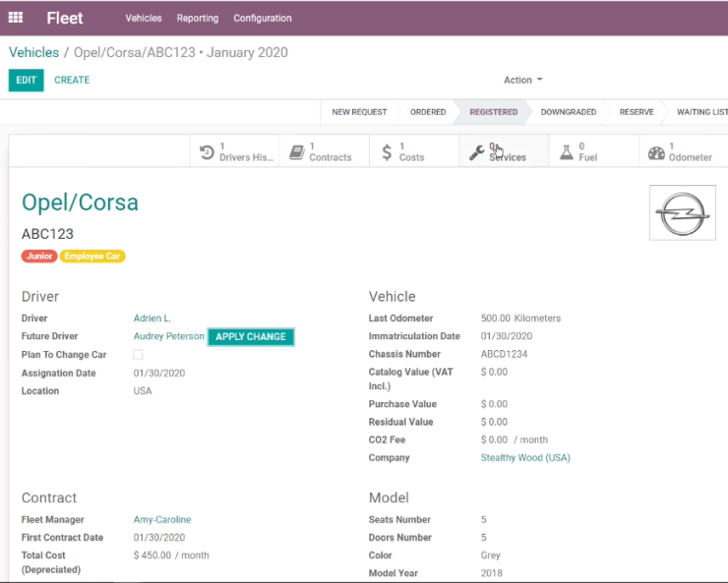
Task: Click Immatriculation Date value
Action: 506,336
